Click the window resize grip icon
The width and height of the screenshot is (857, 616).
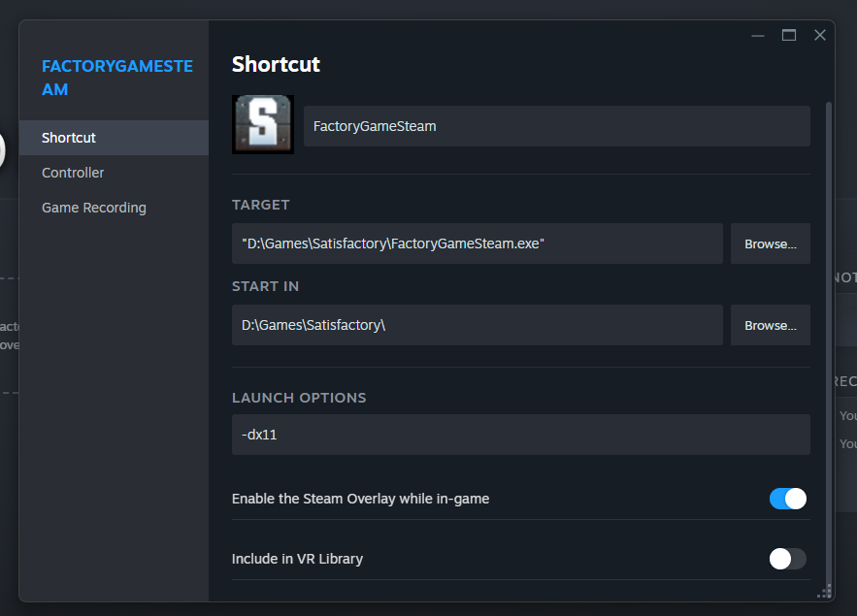824,592
